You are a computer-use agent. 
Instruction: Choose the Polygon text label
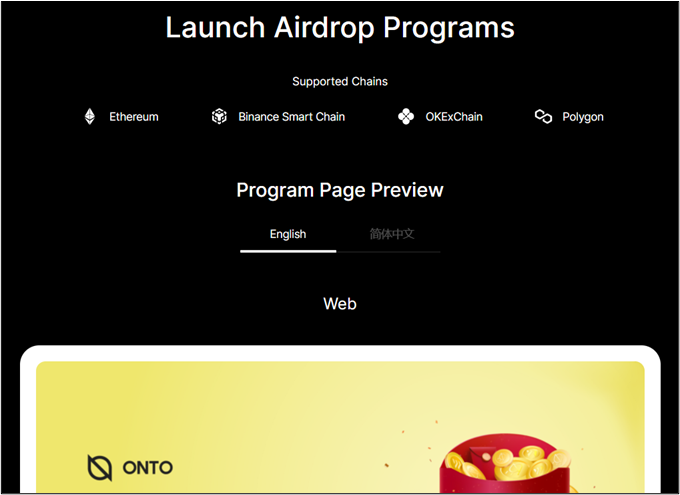click(x=583, y=117)
